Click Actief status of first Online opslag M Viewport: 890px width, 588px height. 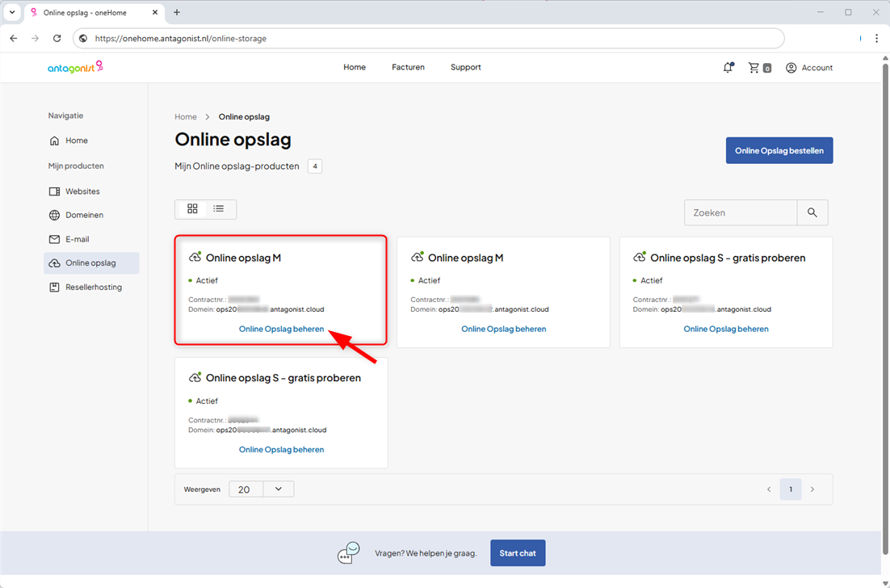207,280
